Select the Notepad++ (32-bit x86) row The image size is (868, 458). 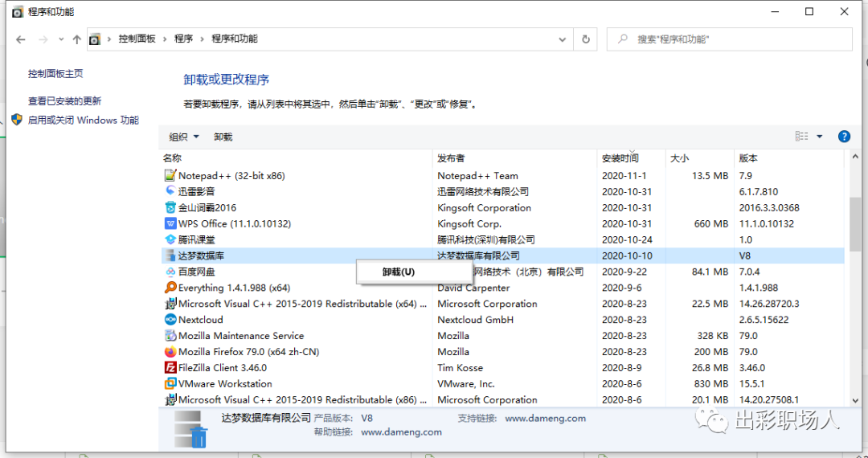[x=502, y=176]
